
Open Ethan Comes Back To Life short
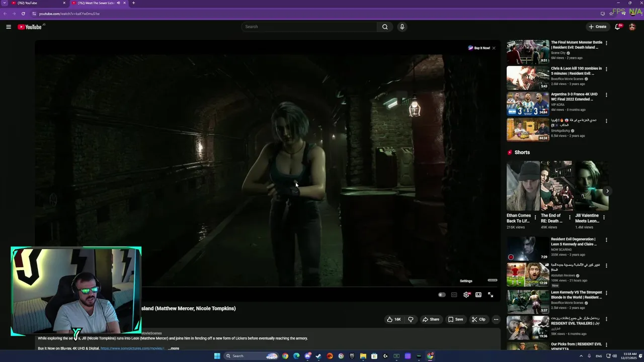click(523, 186)
